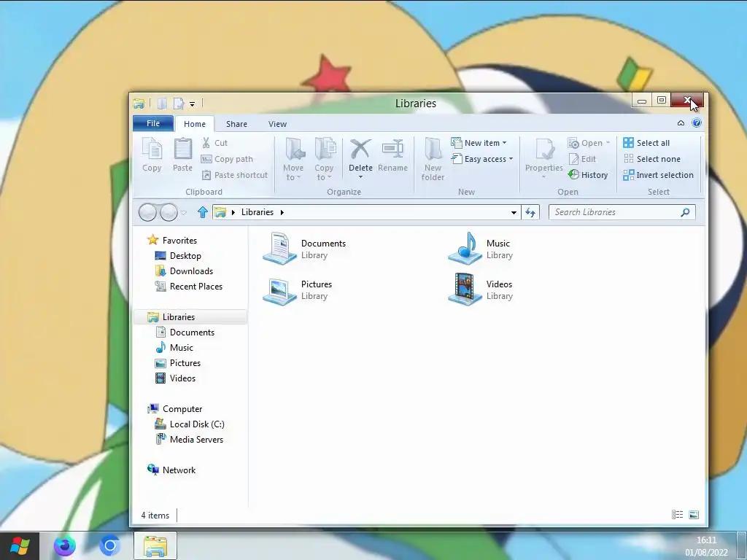Switch to Details view in status bar

(677, 515)
